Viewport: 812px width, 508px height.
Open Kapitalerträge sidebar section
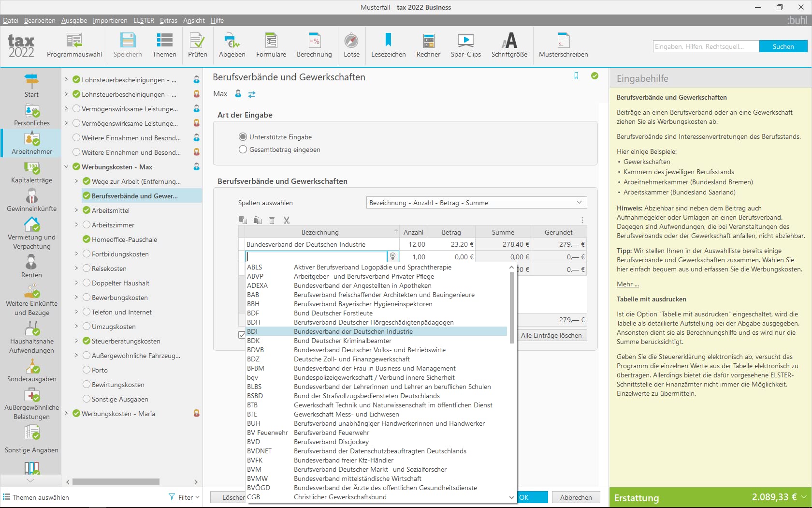31,173
